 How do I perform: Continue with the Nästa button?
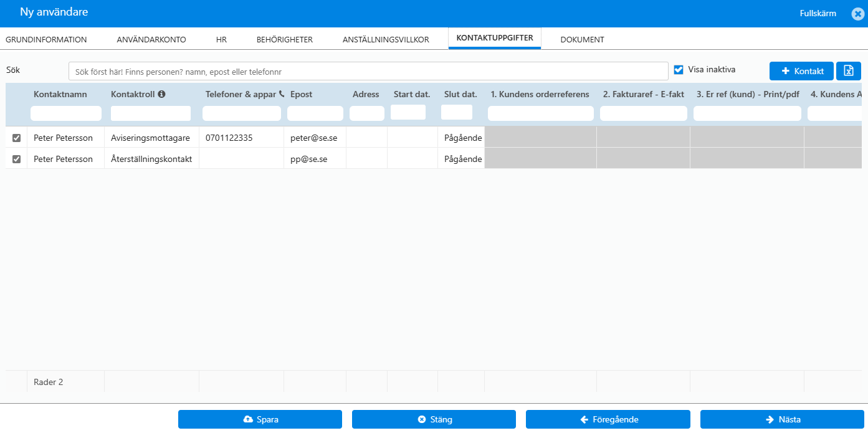coord(782,419)
